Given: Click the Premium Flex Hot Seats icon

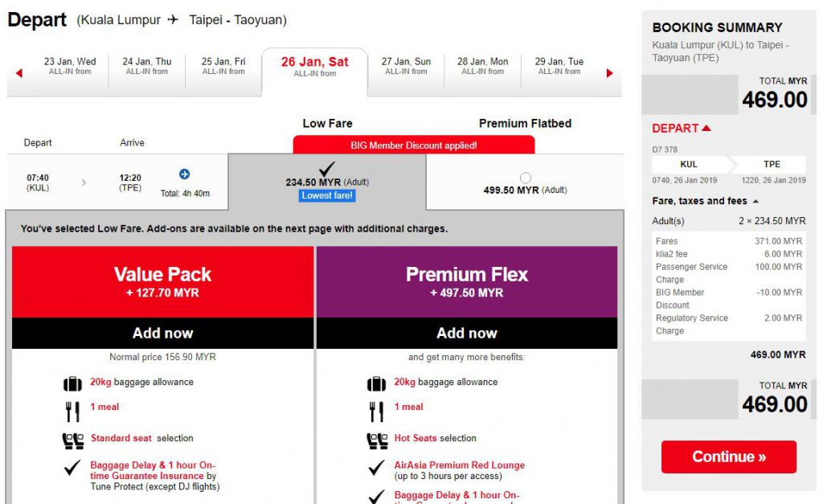Looking at the screenshot, I should pos(376,440).
